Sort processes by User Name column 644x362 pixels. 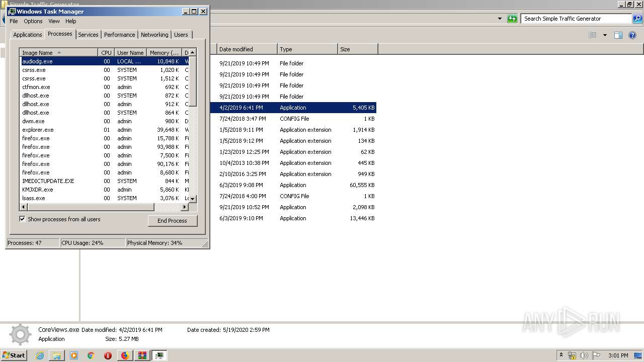tap(130, 53)
